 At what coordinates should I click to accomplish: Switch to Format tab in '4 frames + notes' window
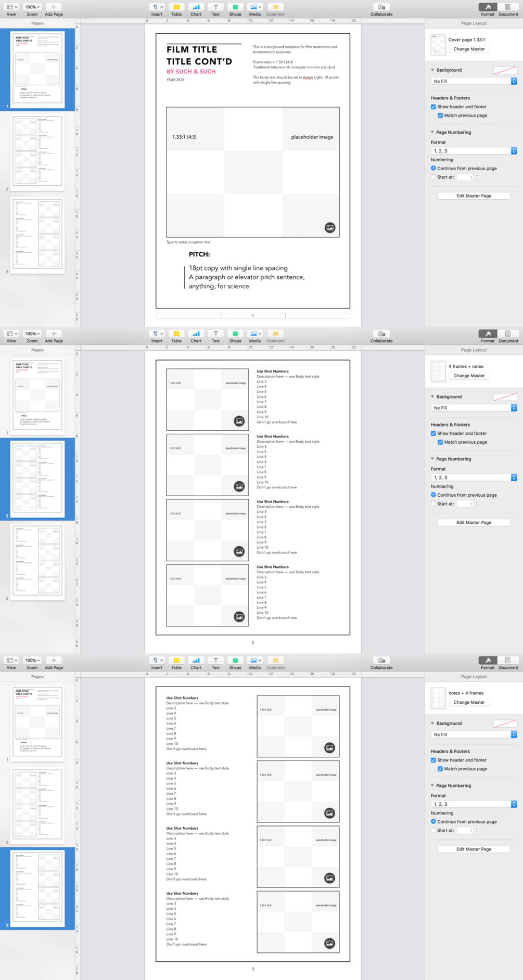point(488,334)
